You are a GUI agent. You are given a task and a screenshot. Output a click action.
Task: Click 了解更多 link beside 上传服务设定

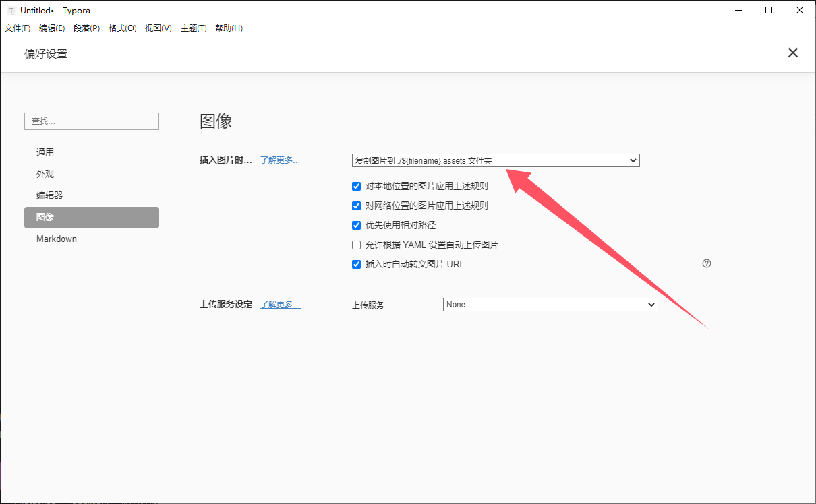point(281,304)
